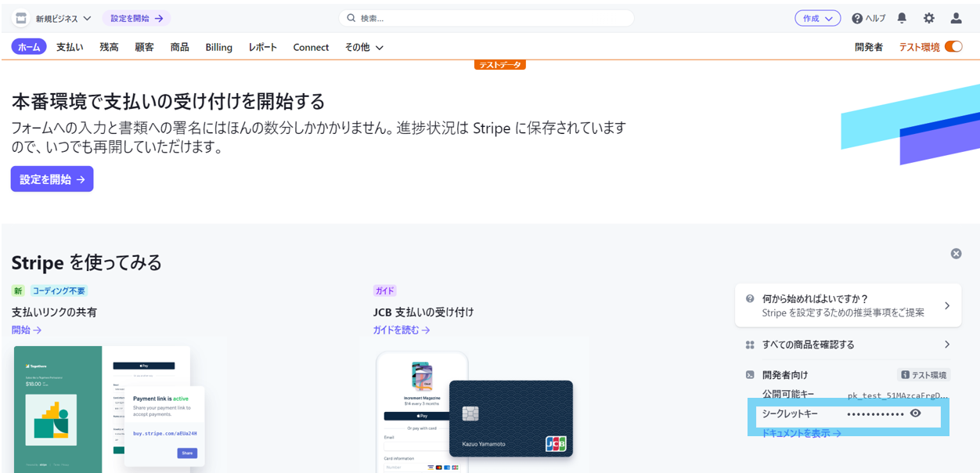Reveal the シークレットキー with eye icon
The image size is (980, 473).
(915, 413)
